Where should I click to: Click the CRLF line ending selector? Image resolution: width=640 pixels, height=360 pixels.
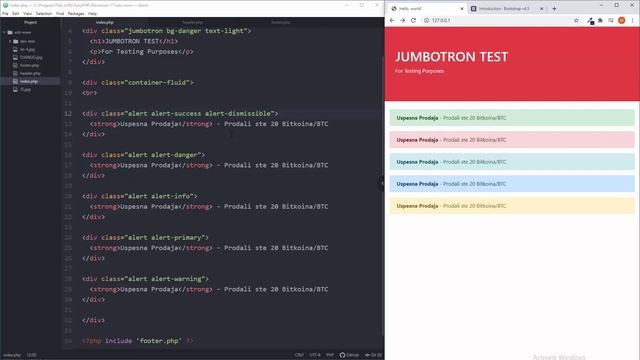click(299, 355)
